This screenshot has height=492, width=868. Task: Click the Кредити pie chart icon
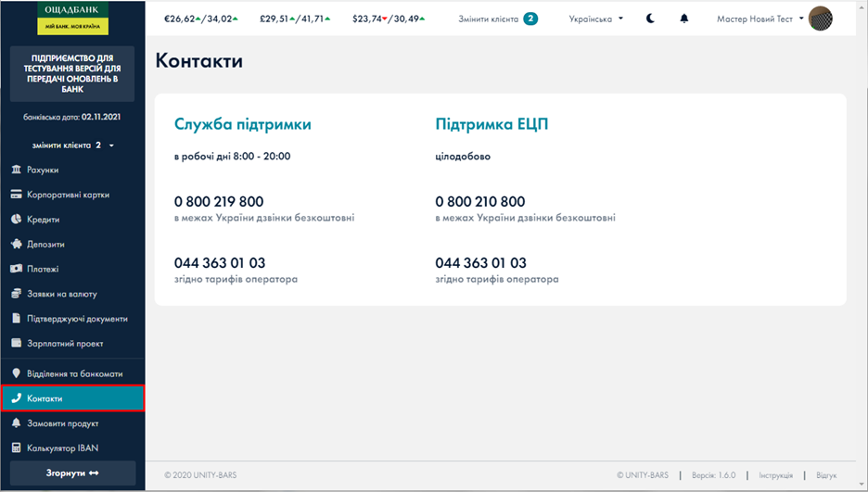[x=16, y=220]
